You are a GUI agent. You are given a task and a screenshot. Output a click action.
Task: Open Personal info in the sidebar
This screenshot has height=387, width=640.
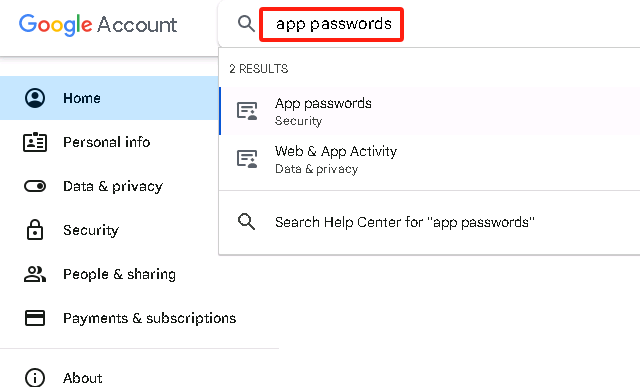109,142
